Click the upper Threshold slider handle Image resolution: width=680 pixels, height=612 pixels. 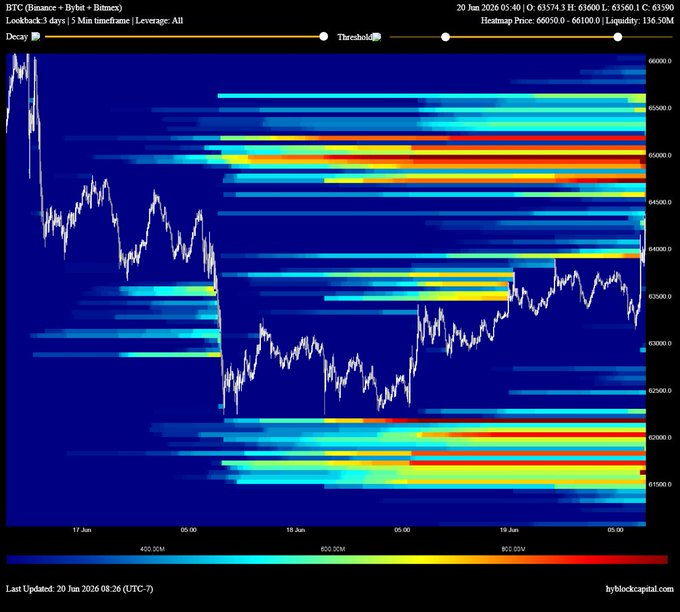click(618, 37)
